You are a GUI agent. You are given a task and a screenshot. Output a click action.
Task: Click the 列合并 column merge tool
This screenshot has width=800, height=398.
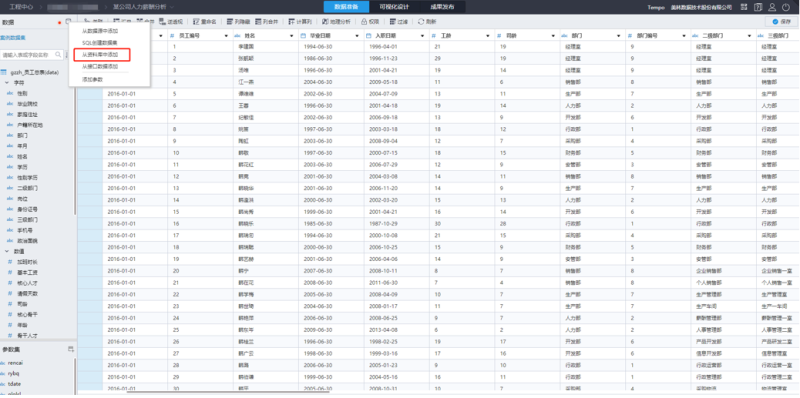point(266,22)
